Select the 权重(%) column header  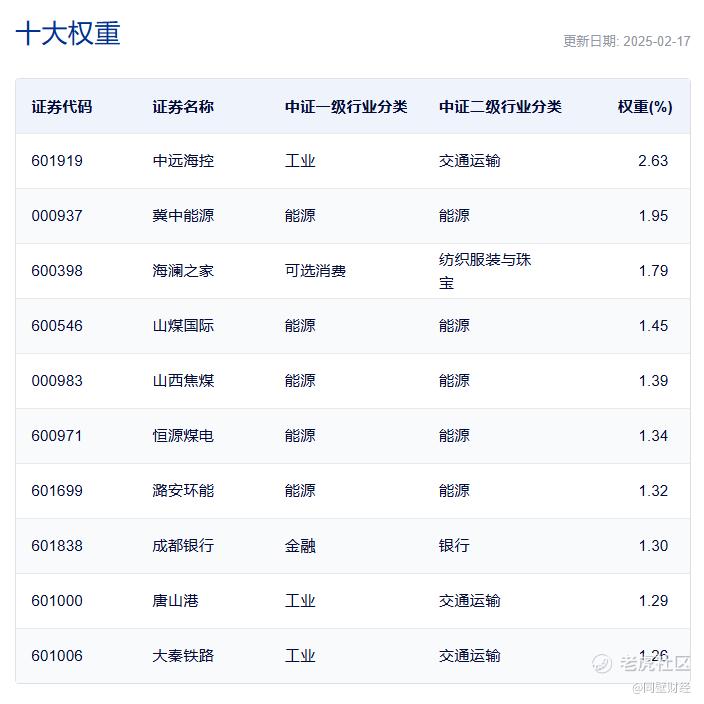645,107
